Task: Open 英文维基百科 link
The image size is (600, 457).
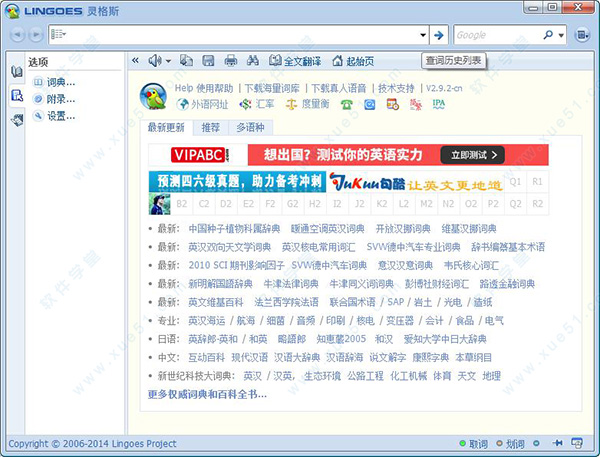Action: pos(216,302)
